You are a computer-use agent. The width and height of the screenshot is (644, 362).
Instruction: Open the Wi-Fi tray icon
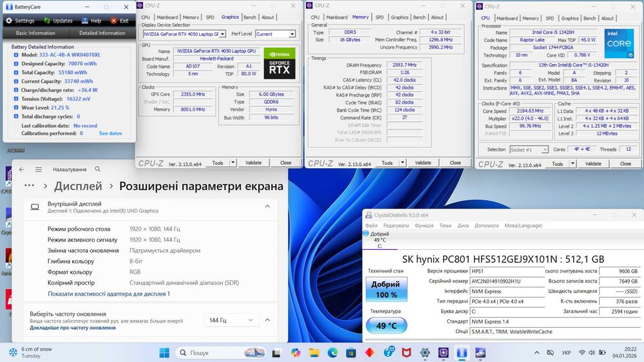[x=582, y=352]
